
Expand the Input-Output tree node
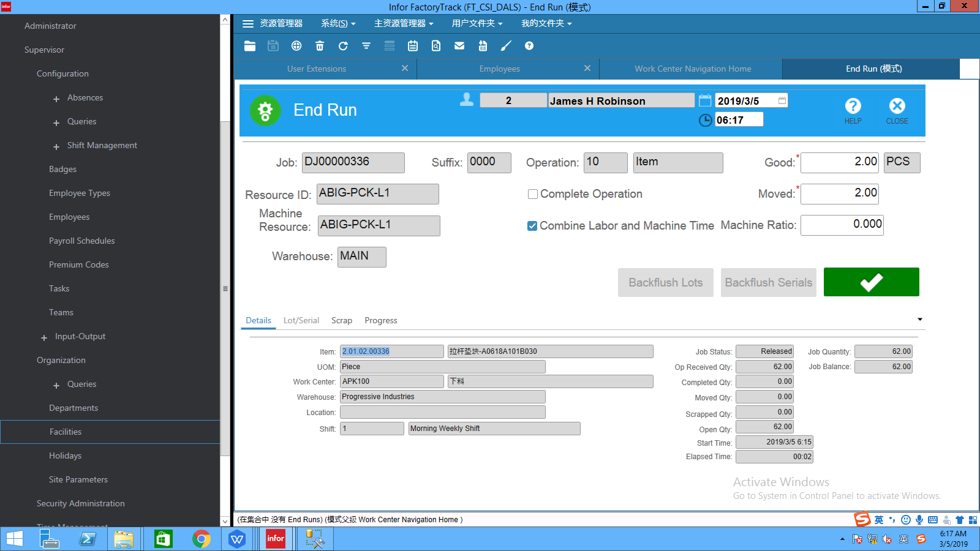point(44,337)
